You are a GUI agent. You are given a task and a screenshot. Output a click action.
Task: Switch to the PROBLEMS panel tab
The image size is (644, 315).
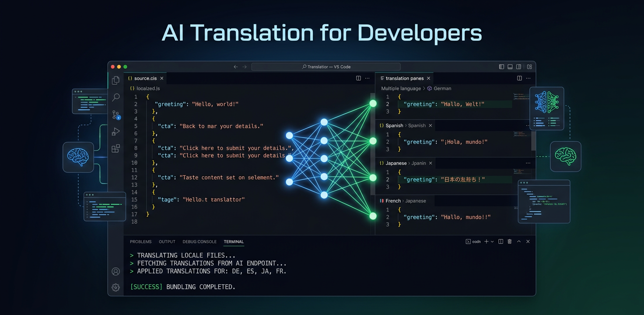point(140,241)
